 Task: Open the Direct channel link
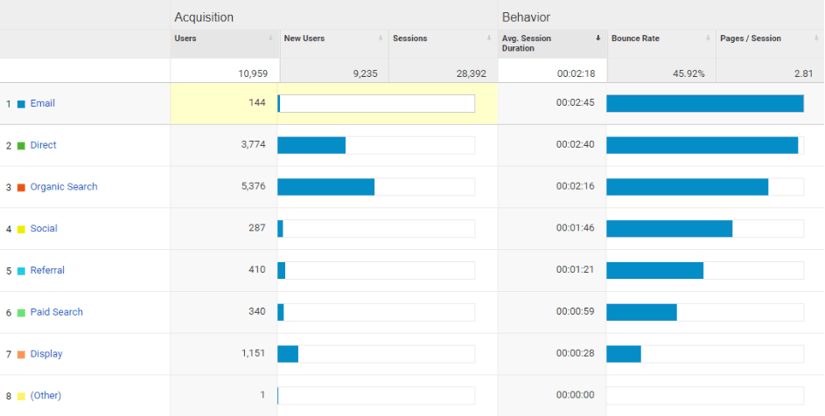point(43,145)
